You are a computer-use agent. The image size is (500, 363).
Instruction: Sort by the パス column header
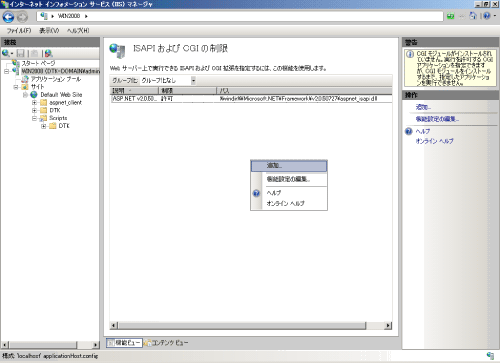tap(304, 91)
